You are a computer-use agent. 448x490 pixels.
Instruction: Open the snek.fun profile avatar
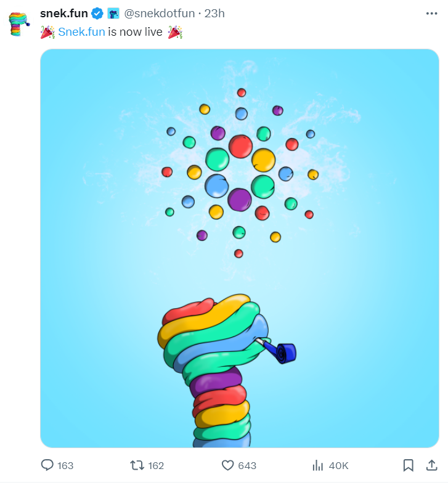click(20, 23)
